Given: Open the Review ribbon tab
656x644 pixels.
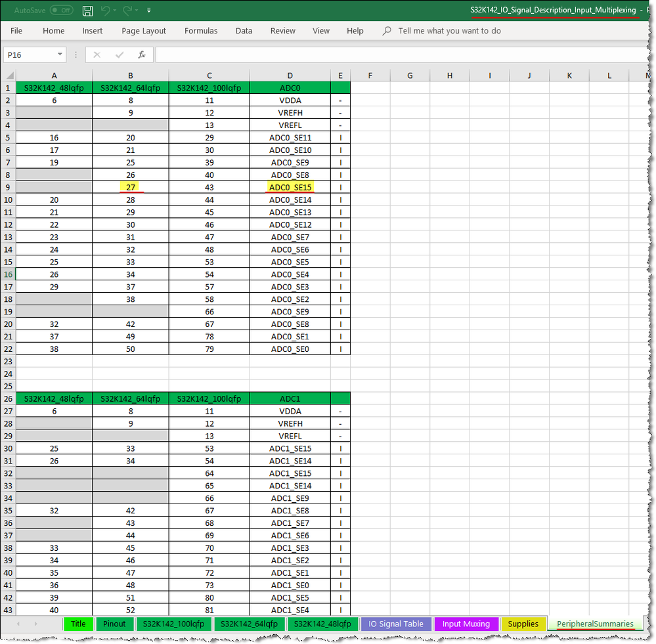Looking at the screenshot, I should coord(283,31).
